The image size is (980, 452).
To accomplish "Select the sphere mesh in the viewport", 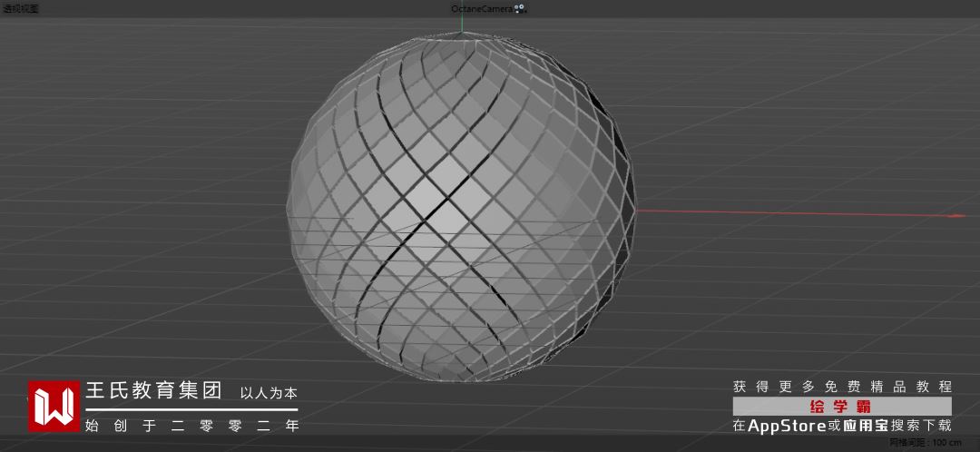I will tap(461, 206).
